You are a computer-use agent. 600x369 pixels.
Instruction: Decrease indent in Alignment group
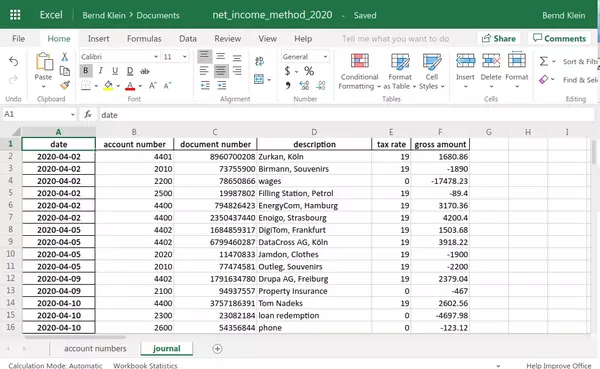coord(205,85)
